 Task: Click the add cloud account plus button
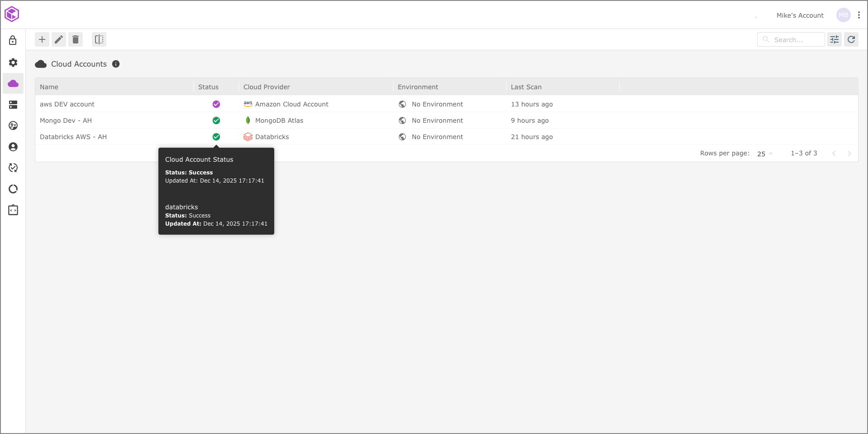[x=42, y=39]
